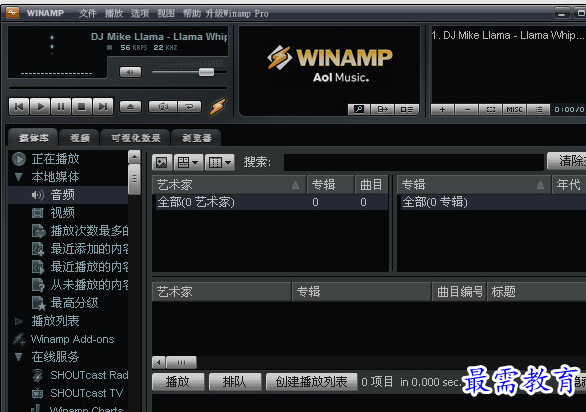Image resolution: width=586 pixels, height=412 pixels.
Task: Stop playback with the Stop button
Action: (82, 107)
